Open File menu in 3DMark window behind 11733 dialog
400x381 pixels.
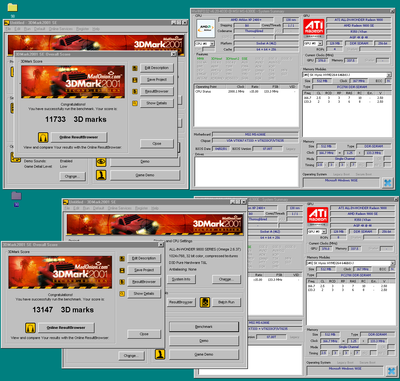pyautogui.click(x=8, y=29)
